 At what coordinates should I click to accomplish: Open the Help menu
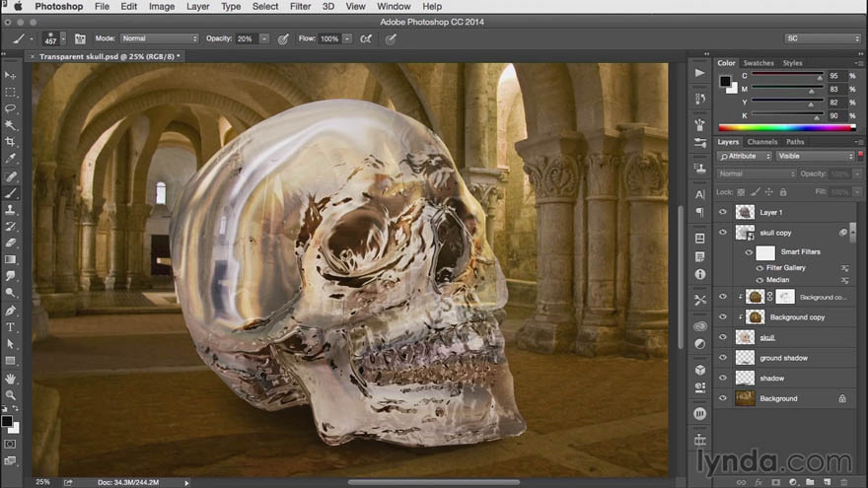pyautogui.click(x=432, y=7)
